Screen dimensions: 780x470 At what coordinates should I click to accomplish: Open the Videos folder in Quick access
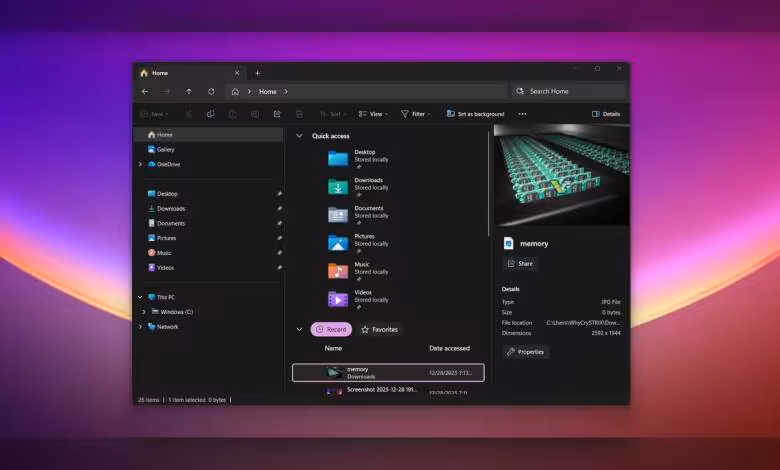358,299
